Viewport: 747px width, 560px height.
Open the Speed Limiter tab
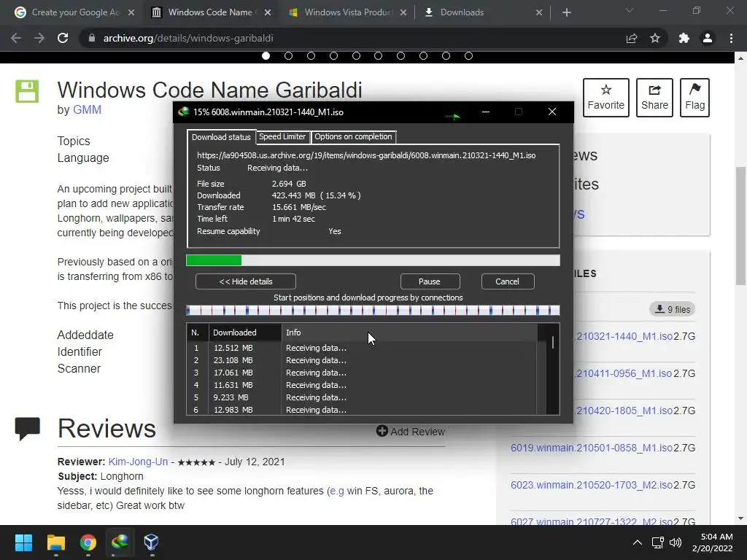pyautogui.click(x=282, y=136)
